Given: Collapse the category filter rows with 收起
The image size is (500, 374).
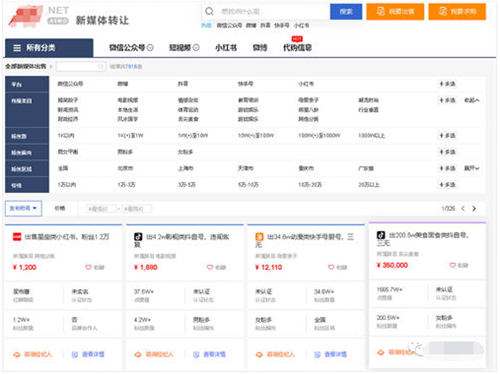Looking at the screenshot, I should (472, 100).
